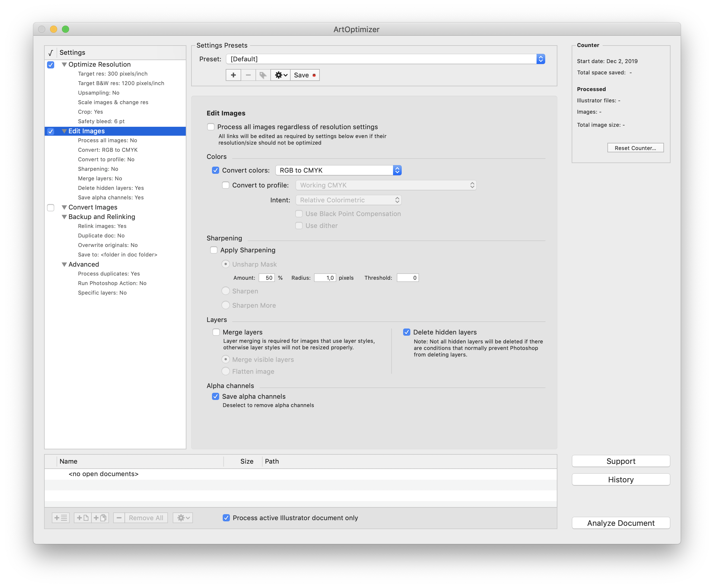714x588 pixels.
Task: Open the Relative Colorimetric intent dropdown
Action: coord(348,200)
